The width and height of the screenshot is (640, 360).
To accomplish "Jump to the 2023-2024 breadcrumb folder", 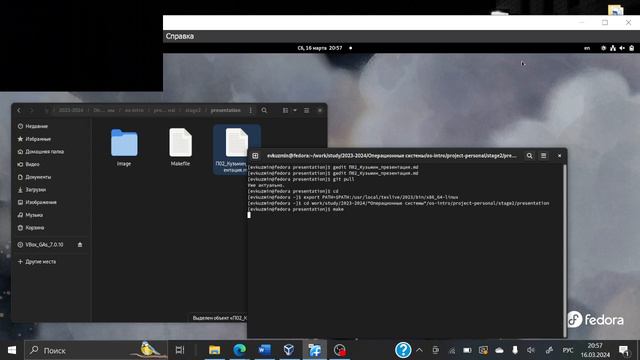I will point(71,110).
